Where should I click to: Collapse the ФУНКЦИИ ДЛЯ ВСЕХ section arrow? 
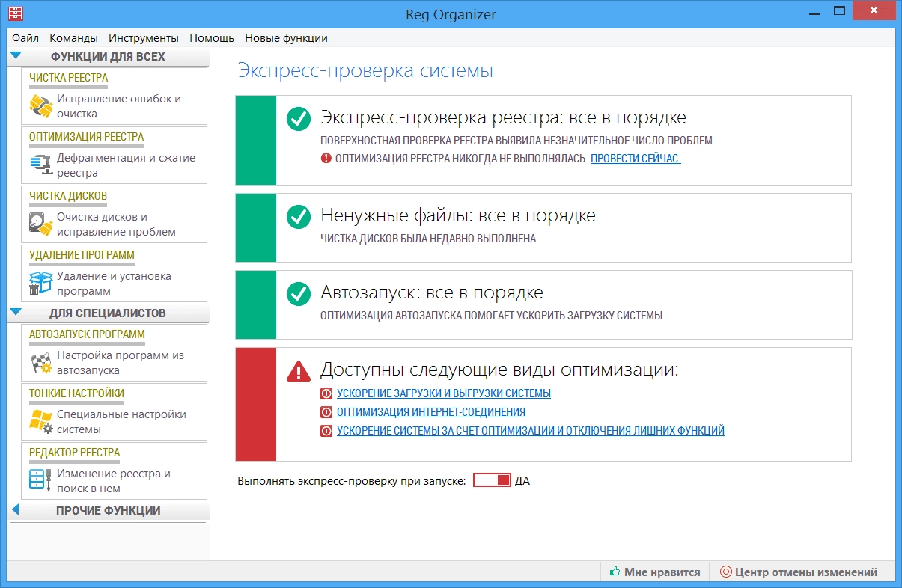16,55
